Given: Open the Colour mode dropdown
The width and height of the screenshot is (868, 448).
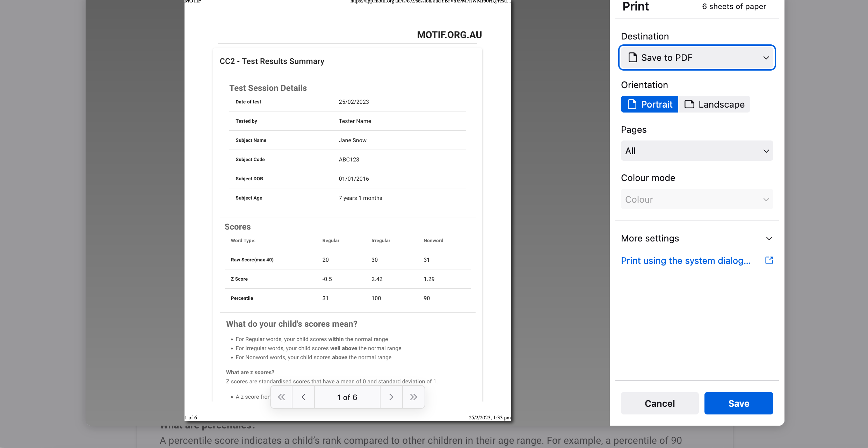Looking at the screenshot, I should [x=697, y=199].
